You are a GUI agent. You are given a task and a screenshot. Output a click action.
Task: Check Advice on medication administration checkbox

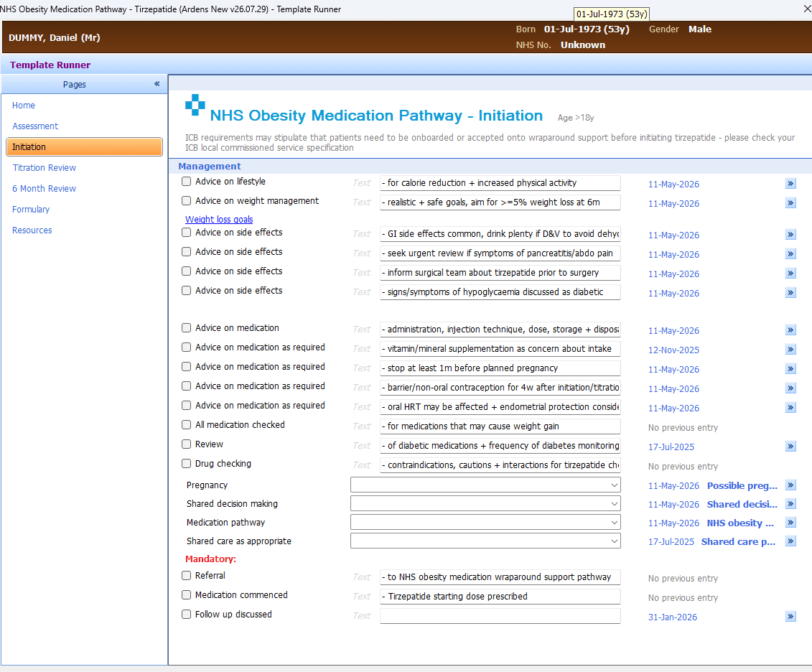click(x=187, y=327)
